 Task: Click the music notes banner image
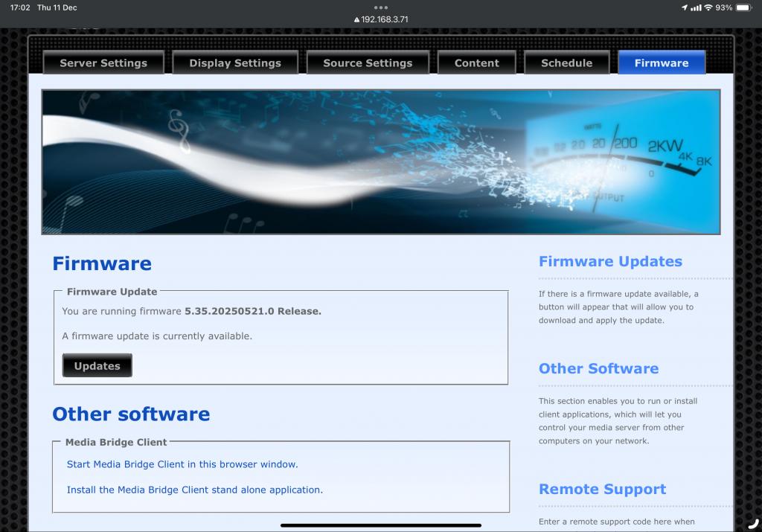381,162
